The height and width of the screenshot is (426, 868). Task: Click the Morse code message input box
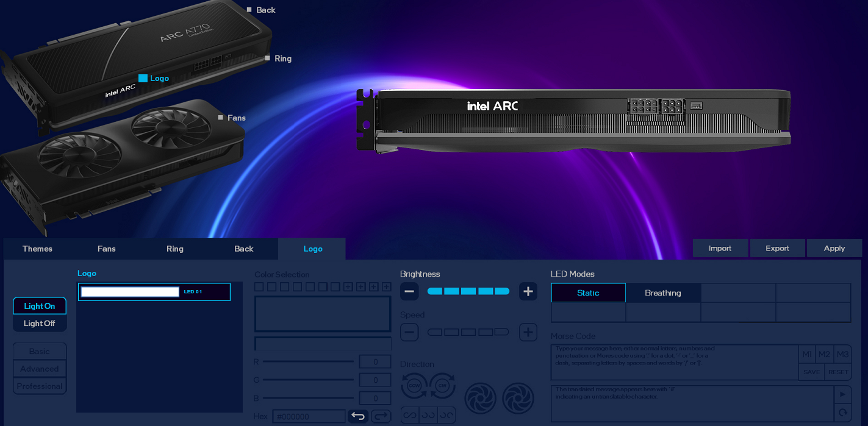pyautogui.click(x=675, y=363)
